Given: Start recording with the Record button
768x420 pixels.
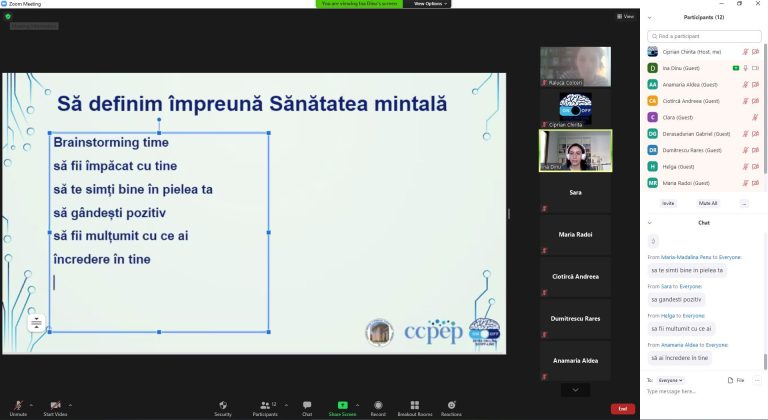Looking at the screenshot, I should [378, 405].
